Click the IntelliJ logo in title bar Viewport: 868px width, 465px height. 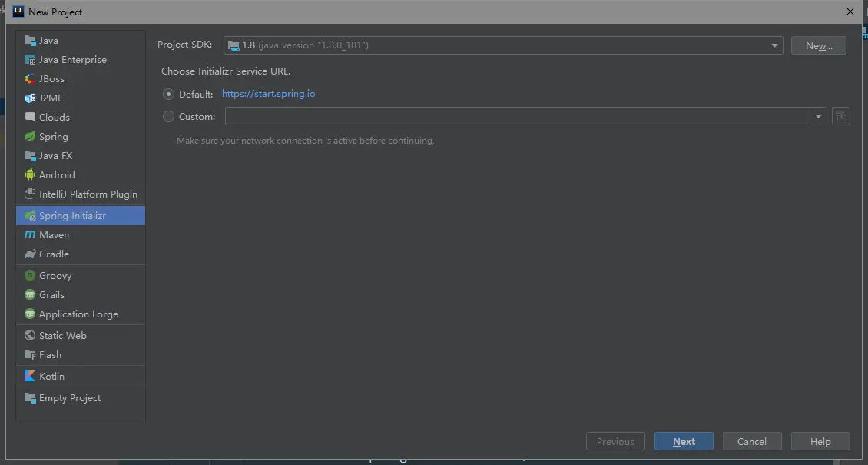click(x=18, y=12)
